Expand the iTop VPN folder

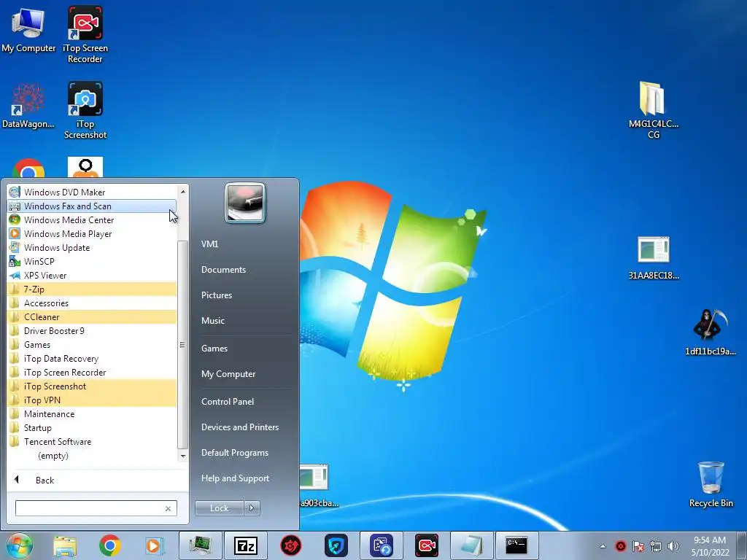coord(92,400)
